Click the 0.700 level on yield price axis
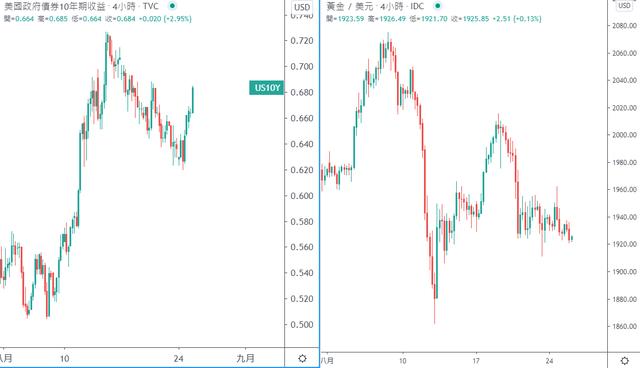Viewport: 640px width, 368px height. pos(302,67)
